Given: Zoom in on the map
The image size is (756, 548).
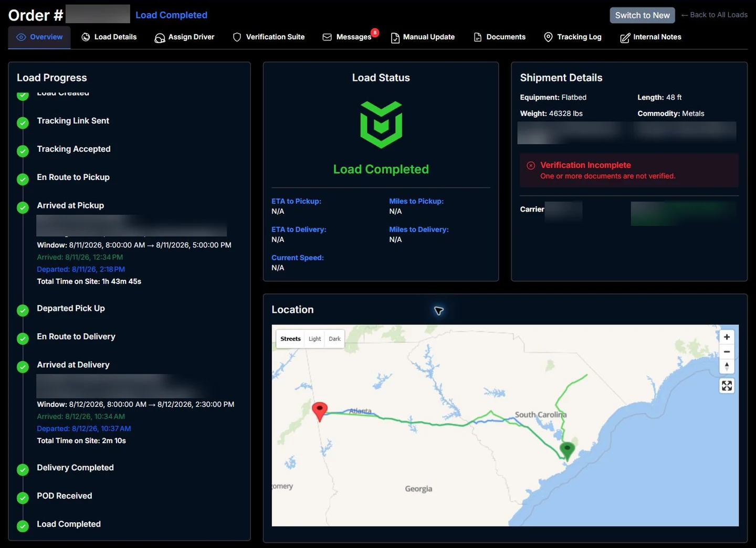Looking at the screenshot, I should click(727, 337).
